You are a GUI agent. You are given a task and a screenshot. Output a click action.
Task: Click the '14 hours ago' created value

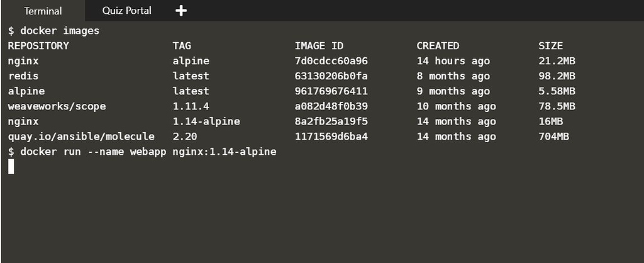pos(453,60)
